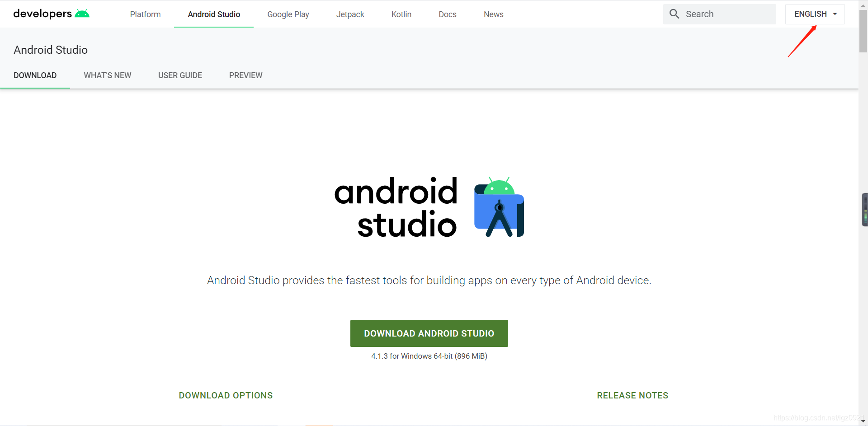Open the Google Play nav item
The height and width of the screenshot is (426, 868).
[x=288, y=14]
